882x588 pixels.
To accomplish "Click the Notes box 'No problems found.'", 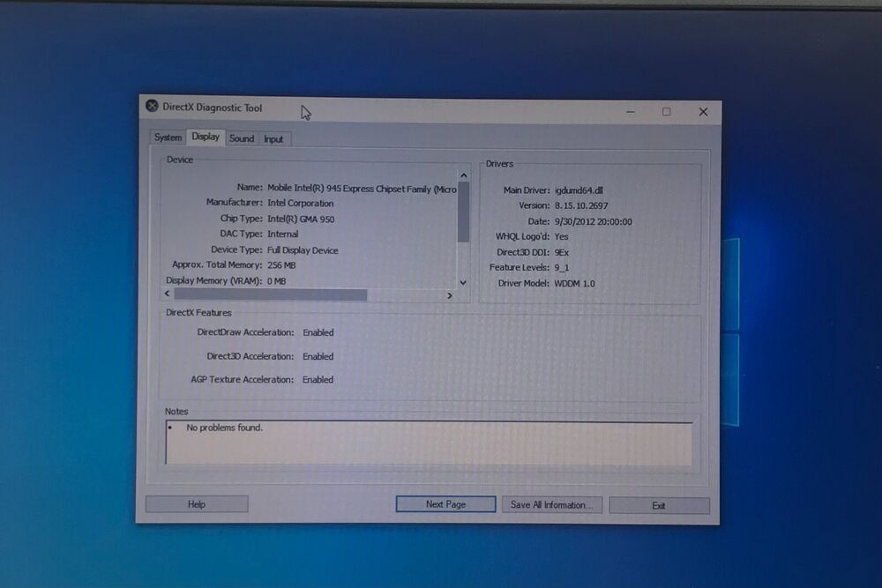I will [x=430, y=443].
